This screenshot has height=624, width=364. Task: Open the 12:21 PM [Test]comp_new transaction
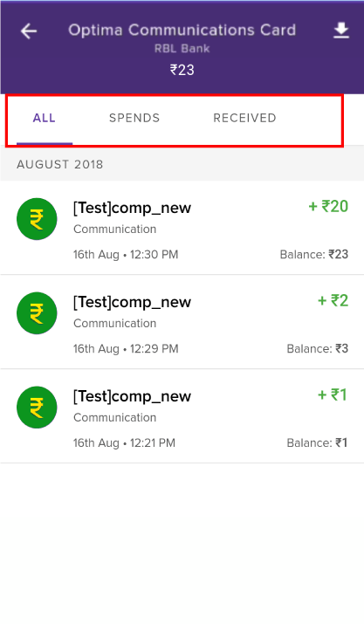pos(182,416)
